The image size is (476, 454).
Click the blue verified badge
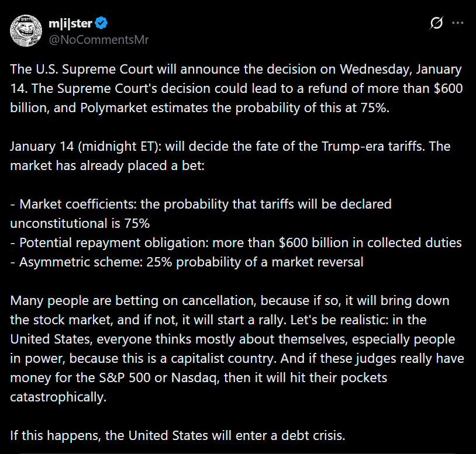click(x=101, y=23)
